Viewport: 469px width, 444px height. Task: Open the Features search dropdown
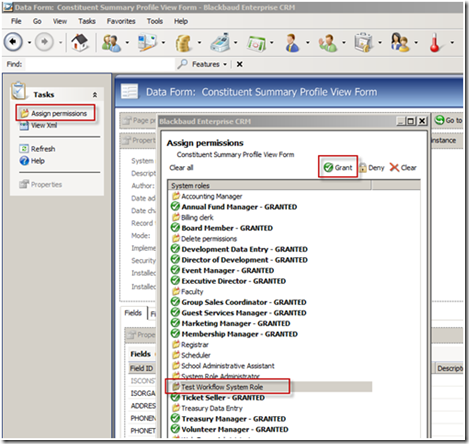(x=209, y=64)
